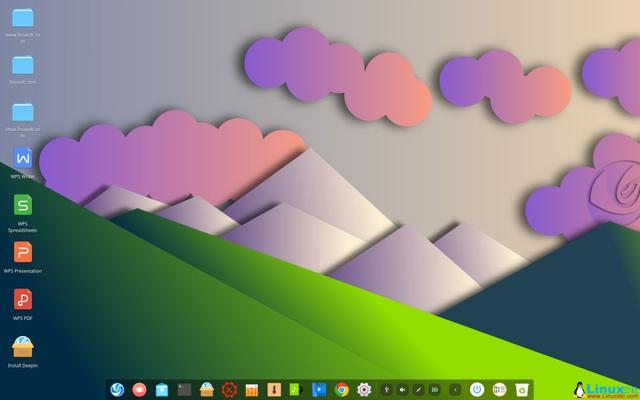
Task: Click the up-arrow tray icon in the dock
Action: (x=387, y=390)
